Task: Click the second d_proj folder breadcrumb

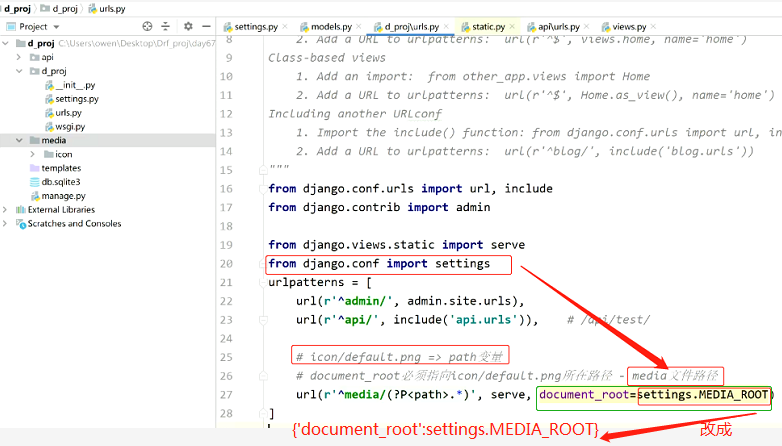Action: pyautogui.click(x=59, y=9)
